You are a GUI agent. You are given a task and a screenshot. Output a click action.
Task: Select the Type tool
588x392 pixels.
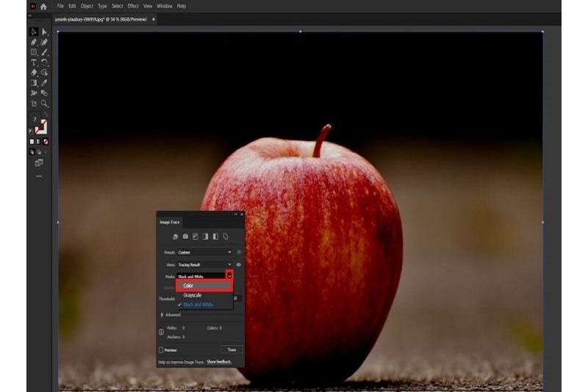(34, 63)
